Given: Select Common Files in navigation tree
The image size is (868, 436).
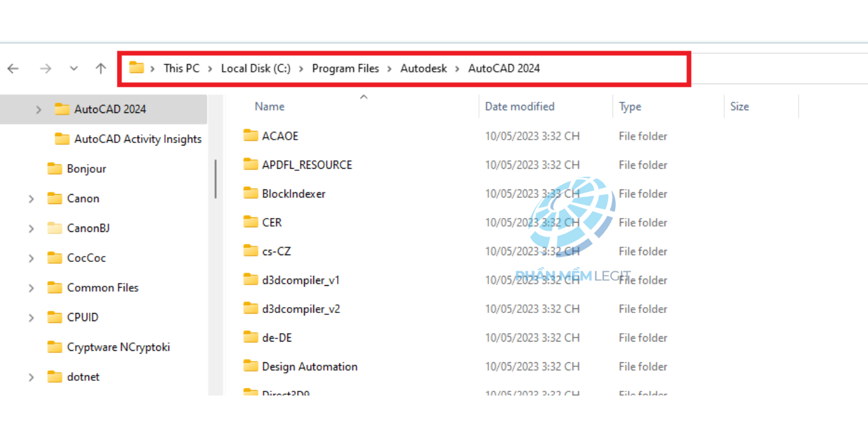Looking at the screenshot, I should [x=103, y=288].
